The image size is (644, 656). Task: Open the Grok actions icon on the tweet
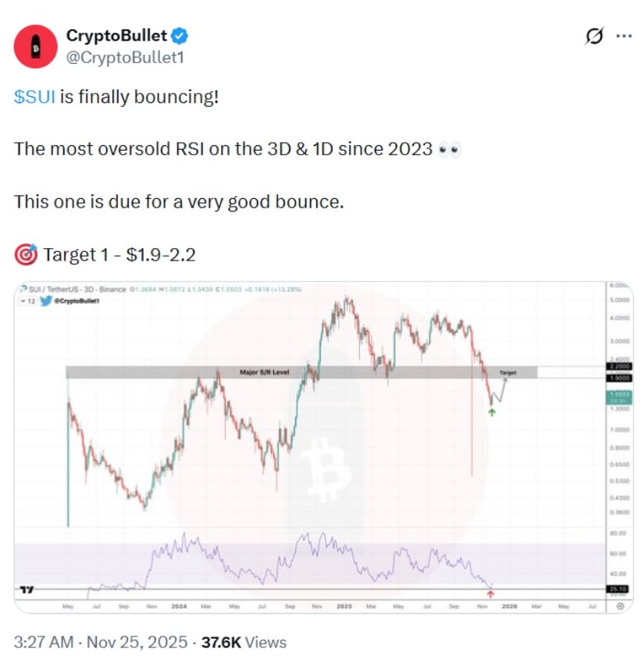[594, 34]
